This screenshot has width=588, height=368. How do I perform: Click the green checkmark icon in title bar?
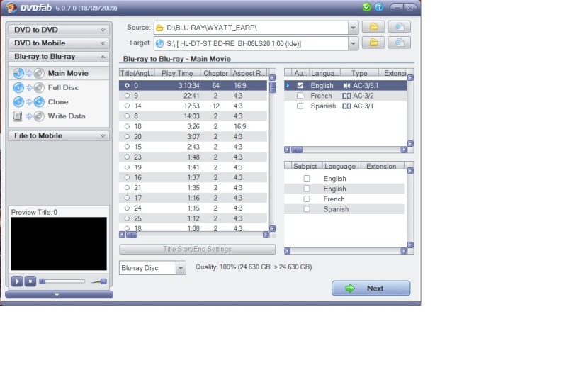pyautogui.click(x=366, y=7)
